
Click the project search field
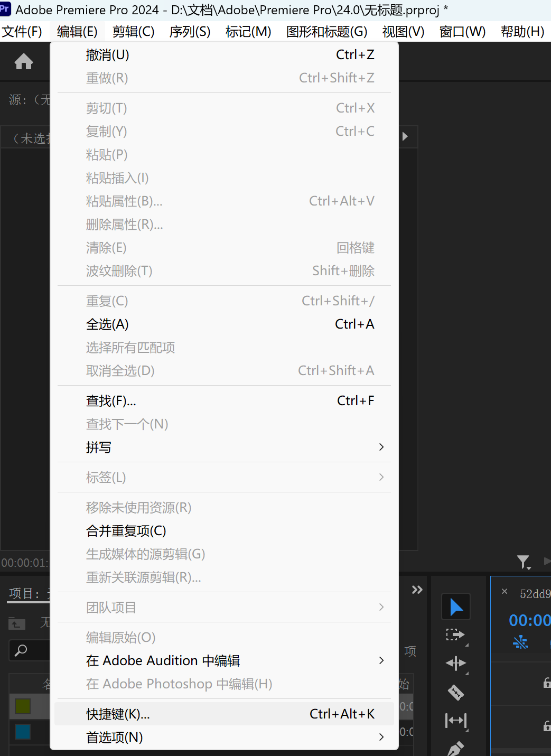[30, 650]
